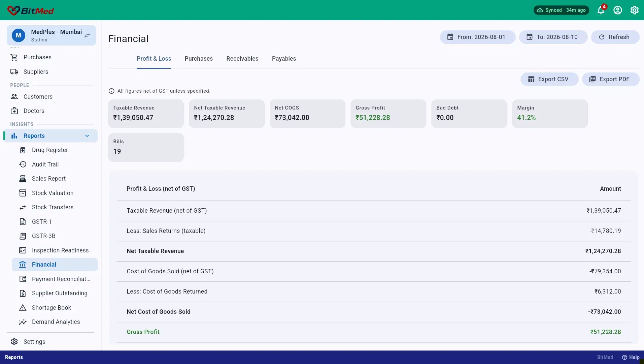Click the Refresh button
644x364 pixels.
[x=615, y=37]
